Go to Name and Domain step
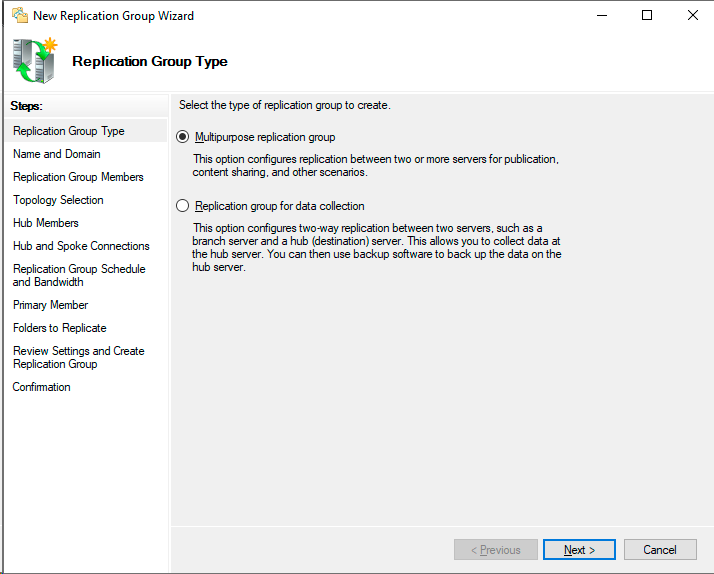Screen dimensions: 714x574 (x=57, y=154)
